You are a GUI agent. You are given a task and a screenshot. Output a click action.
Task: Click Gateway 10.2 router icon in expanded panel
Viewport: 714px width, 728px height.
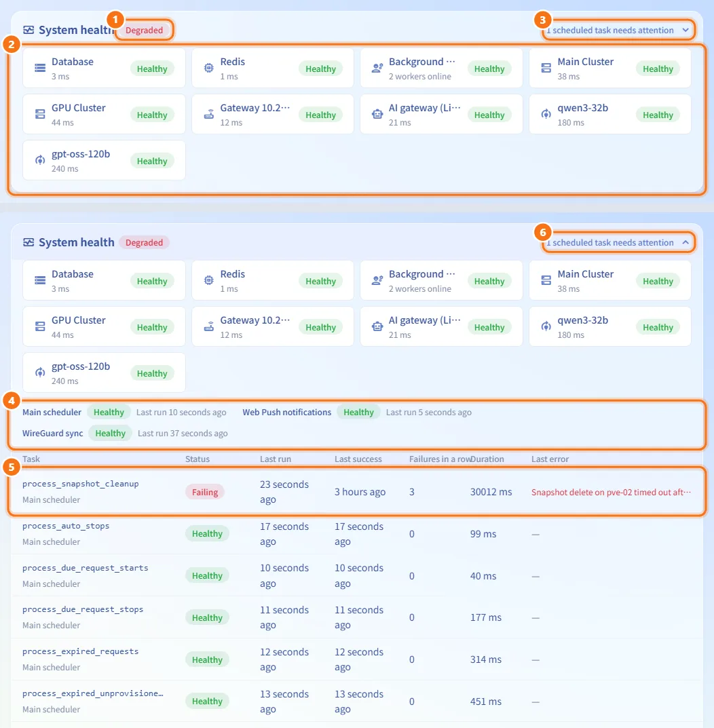tap(209, 327)
